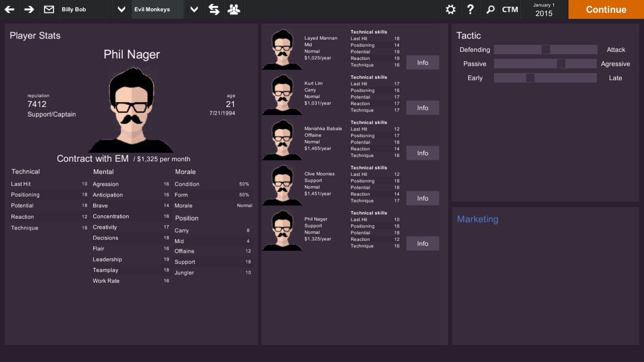Click the CTM mode icon
The height and width of the screenshot is (362, 644).
(510, 9)
